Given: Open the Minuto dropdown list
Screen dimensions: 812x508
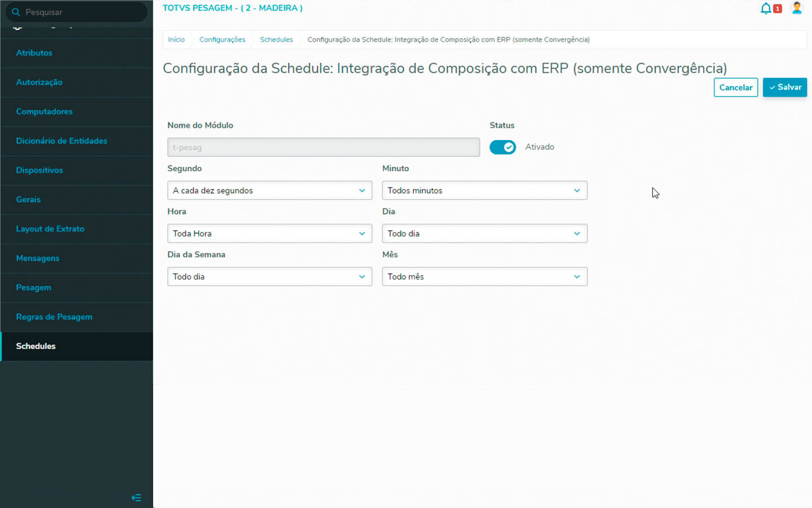Looking at the screenshot, I should coord(484,191).
